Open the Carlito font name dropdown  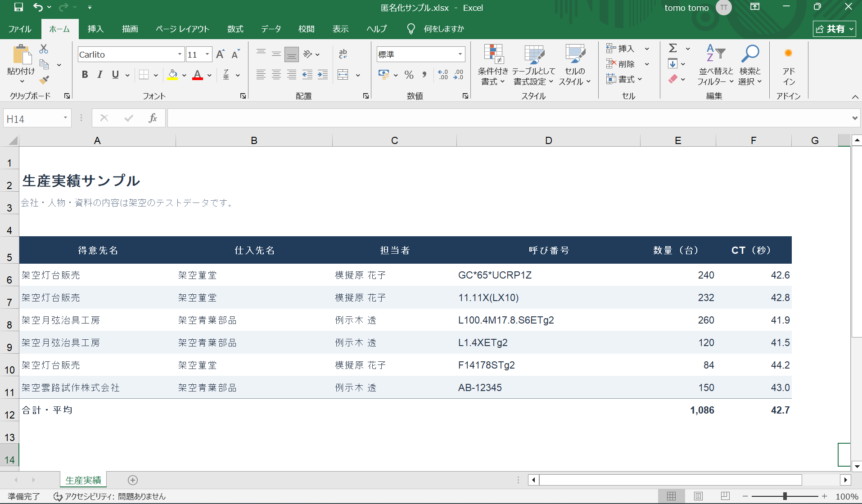[x=180, y=54]
